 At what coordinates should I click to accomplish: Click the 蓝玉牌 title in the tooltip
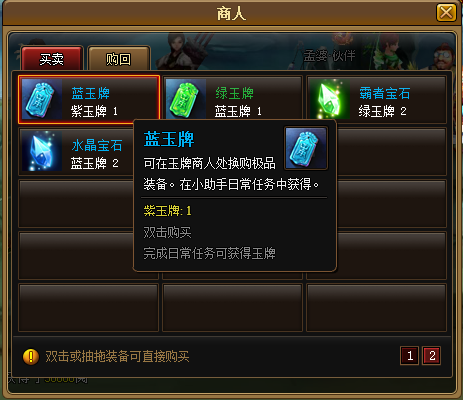click(169, 139)
